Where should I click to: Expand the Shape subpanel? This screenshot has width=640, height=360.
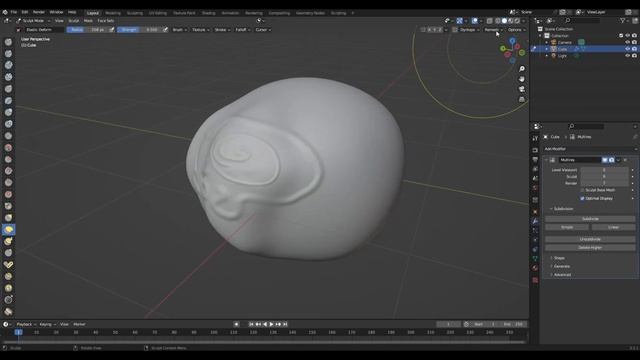point(559,258)
